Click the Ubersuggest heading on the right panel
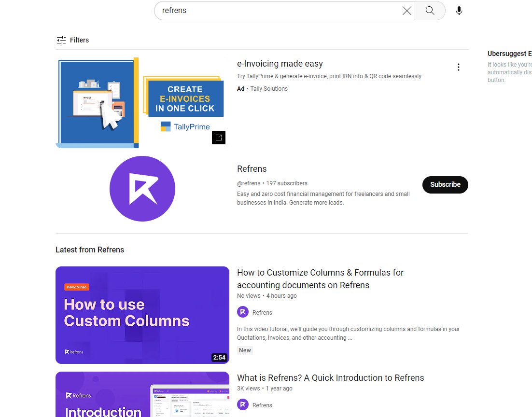 [509, 54]
